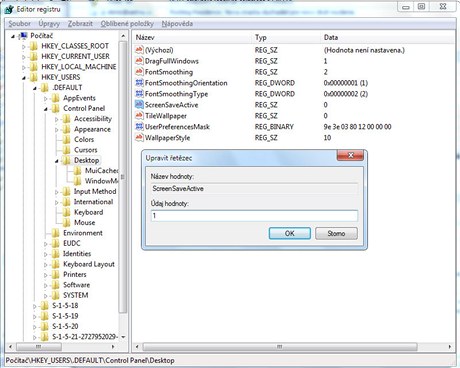The width and height of the screenshot is (460, 368).
Task: Collapse the Control Panel key
Action: [x=46, y=109]
